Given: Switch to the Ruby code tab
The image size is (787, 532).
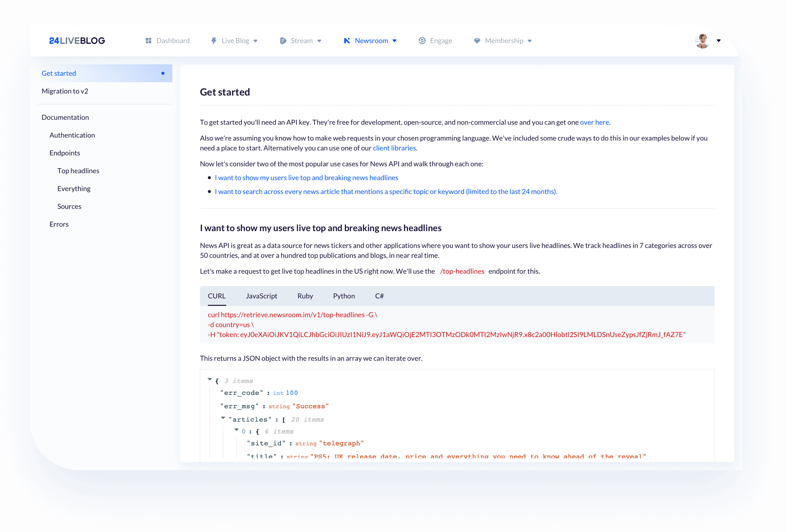Looking at the screenshot, I should pyautogui.click(x=305, y=296).
